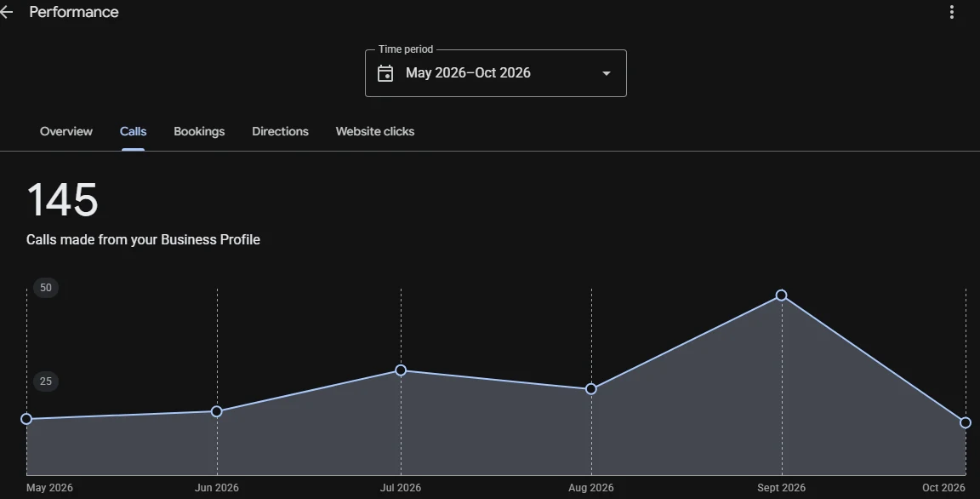Image resolution: width=980 pixels, height=499 pixels.
Task: Click the 'May 2026' x-axis label
Action: (49, 488)
